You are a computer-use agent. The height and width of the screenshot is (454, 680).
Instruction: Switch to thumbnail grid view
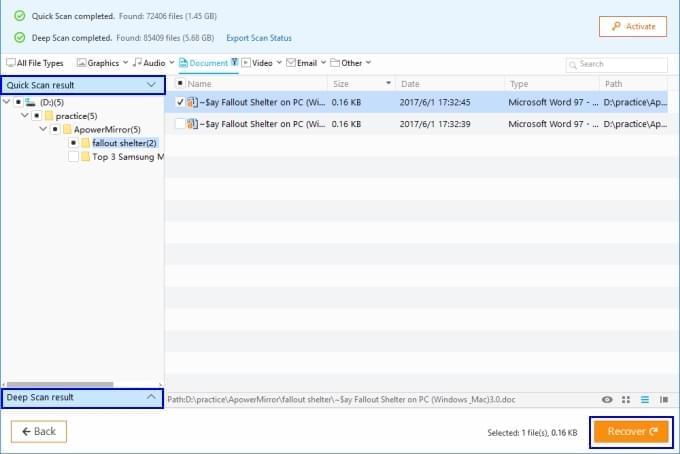tap(626, 399)
